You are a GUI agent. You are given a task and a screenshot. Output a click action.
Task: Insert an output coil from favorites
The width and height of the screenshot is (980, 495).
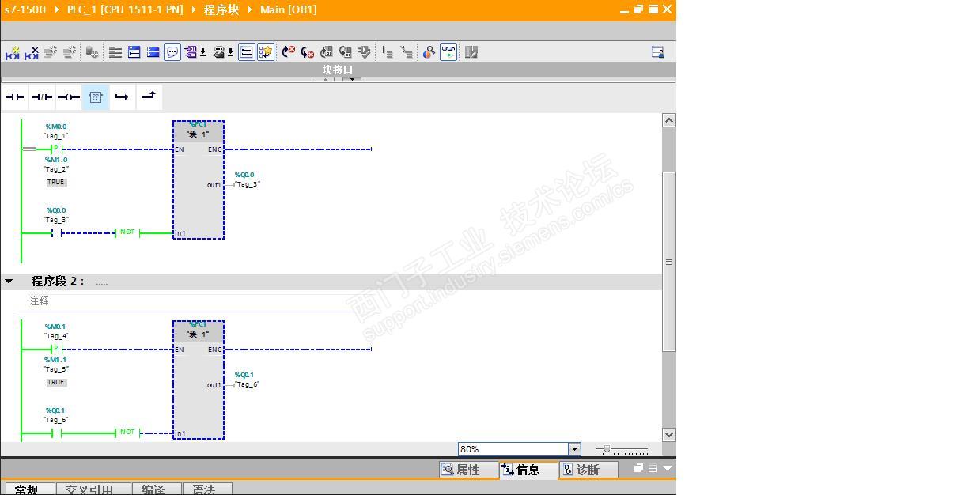coord(69,97)
